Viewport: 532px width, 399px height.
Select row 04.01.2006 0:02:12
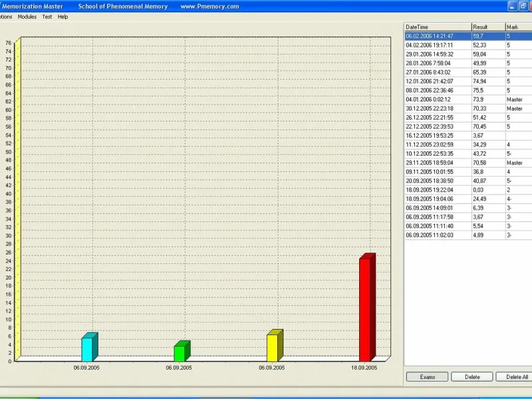[x=468, y=99]
